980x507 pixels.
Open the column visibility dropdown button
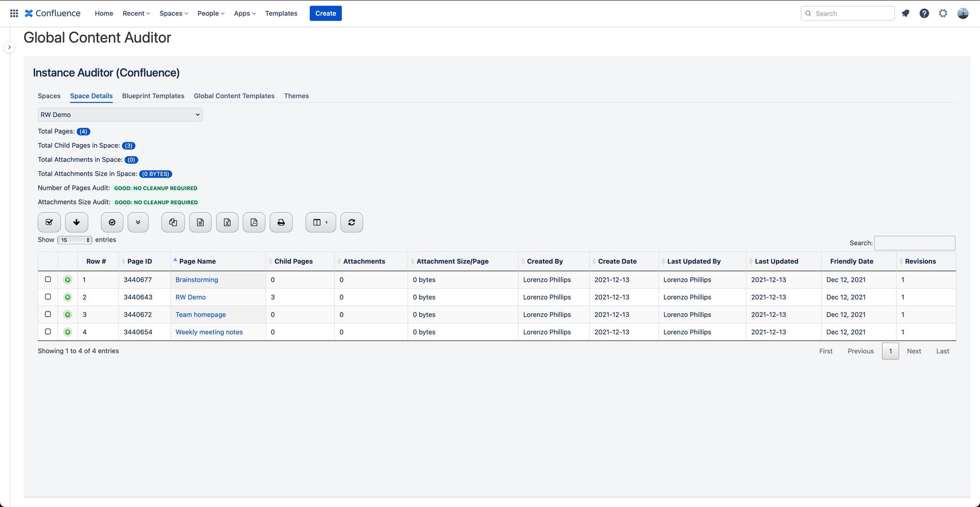click(321, 222)
